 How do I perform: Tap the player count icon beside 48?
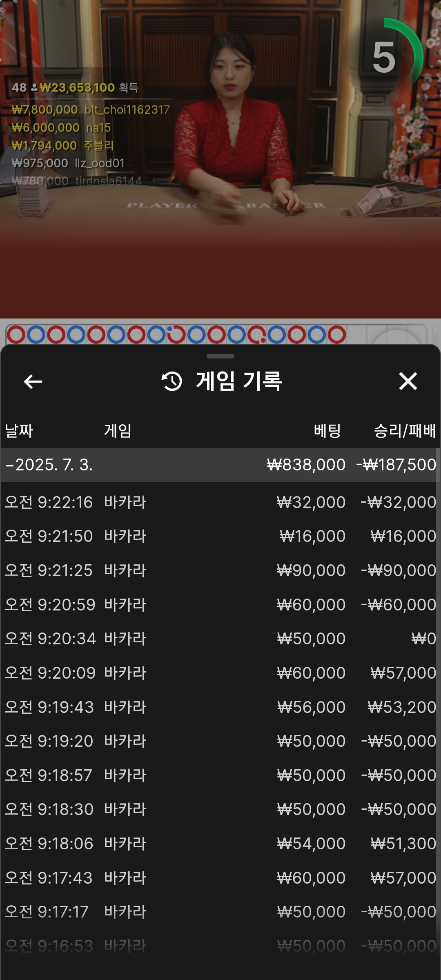(34, 88)
